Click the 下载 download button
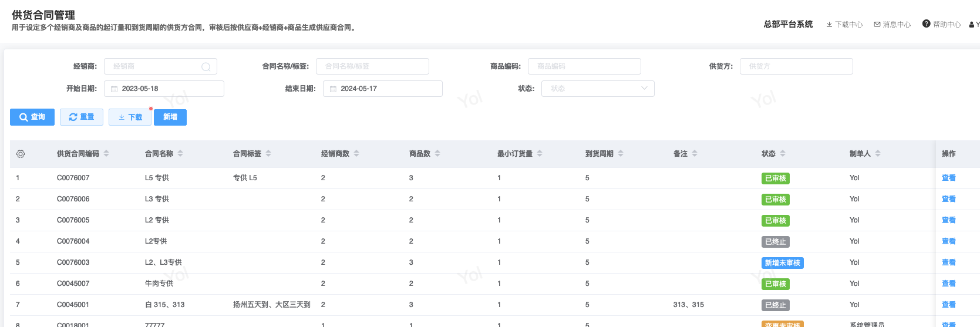The image size is (980, 327). [130, 117]
